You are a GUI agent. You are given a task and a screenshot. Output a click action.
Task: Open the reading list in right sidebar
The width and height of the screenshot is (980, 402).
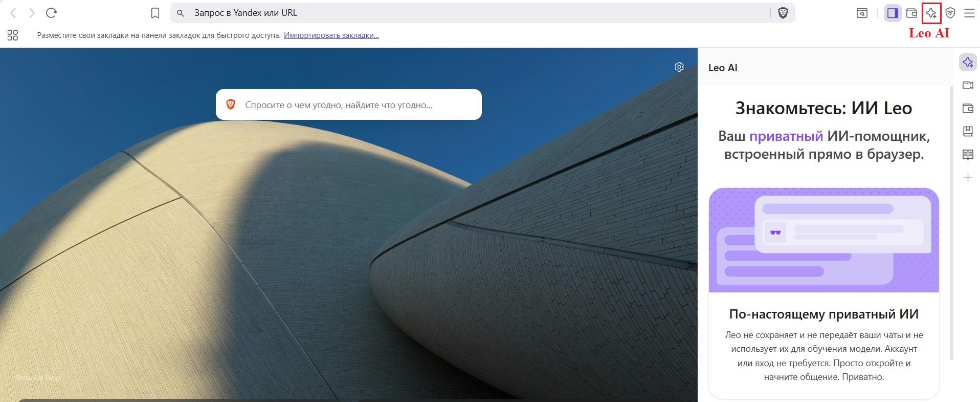point(968,155)
